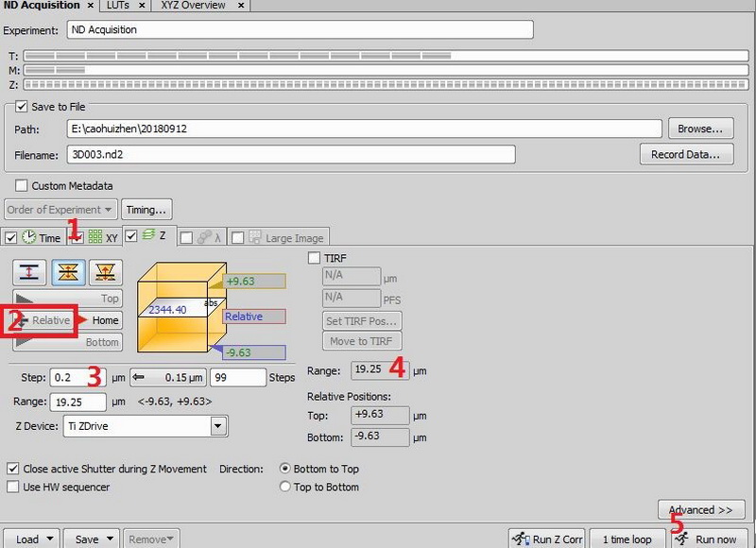This screenshot has width=756, height=548.
Task: Click the Z progress bar
Action: (386, 85)
